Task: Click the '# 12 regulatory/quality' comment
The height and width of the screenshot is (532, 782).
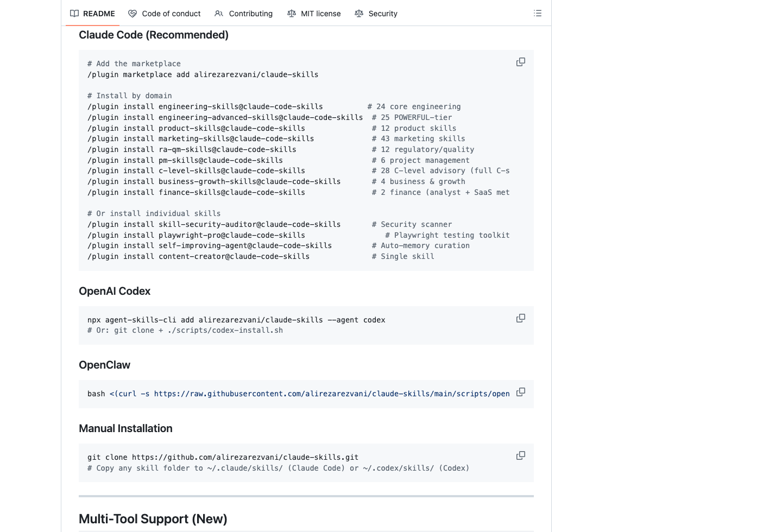Action: click(x=423, y=149)
